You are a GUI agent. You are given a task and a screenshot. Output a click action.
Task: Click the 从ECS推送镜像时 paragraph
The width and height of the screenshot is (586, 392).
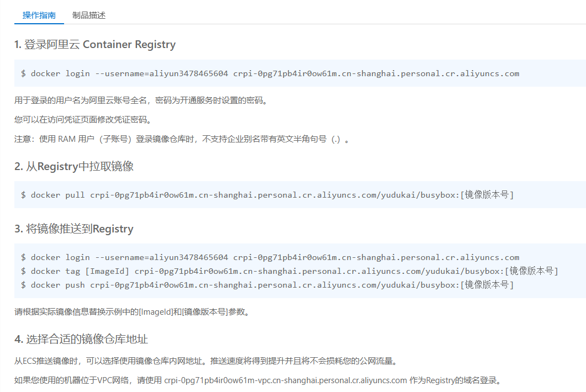pyautogui.click(x=207, y=361)
